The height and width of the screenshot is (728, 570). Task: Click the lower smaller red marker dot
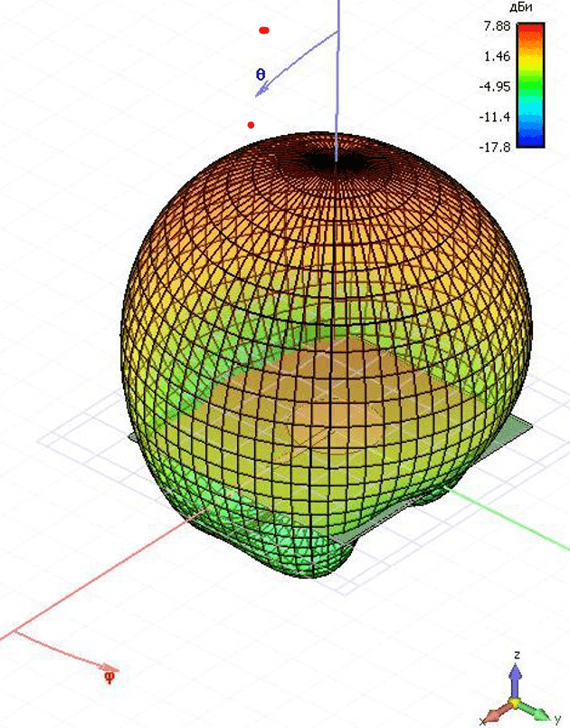(x=251, y=125)
